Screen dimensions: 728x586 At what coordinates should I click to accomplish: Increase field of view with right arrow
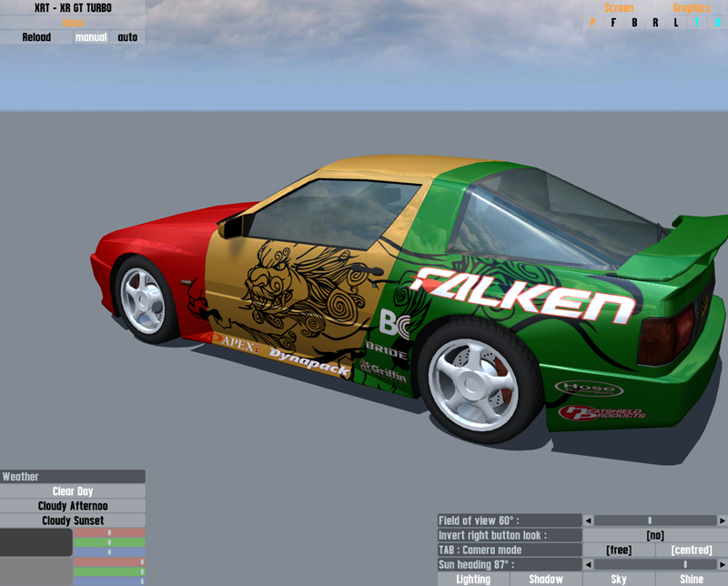723,520
